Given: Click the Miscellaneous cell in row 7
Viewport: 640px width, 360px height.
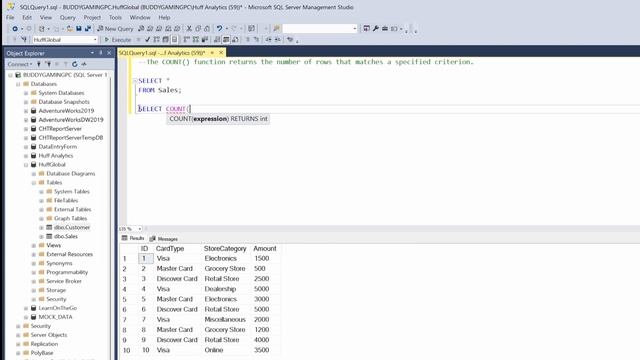Looking at the screenshot, I should (225, 320).
